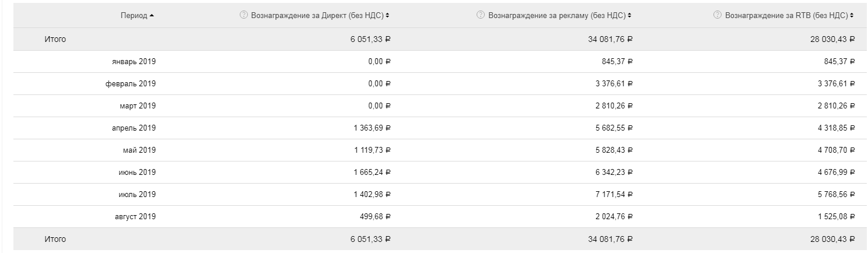This screenshot has width=868, height=253.
Task: Select the апрель 2019 row label
Action: 133,128
